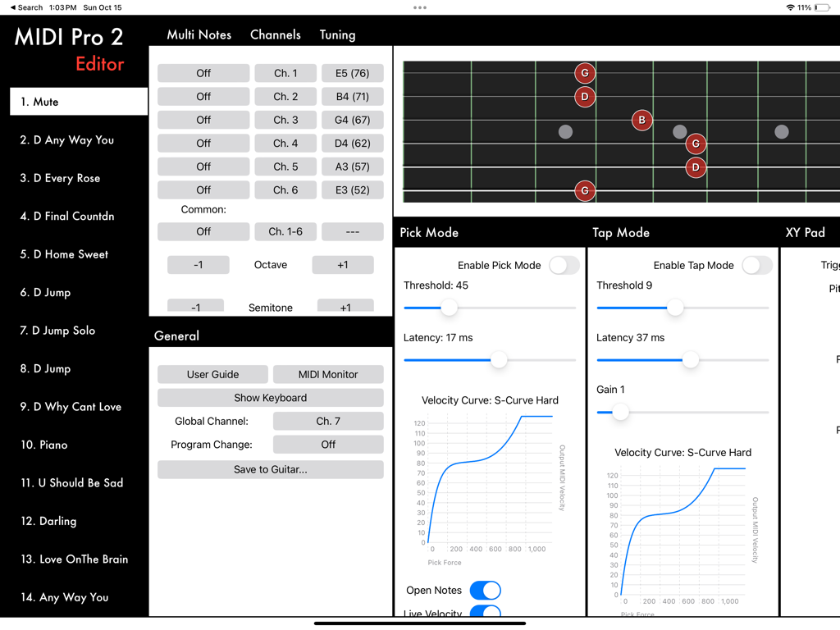
Task: Select the G note marker on the top string
Action: [584, 73]
